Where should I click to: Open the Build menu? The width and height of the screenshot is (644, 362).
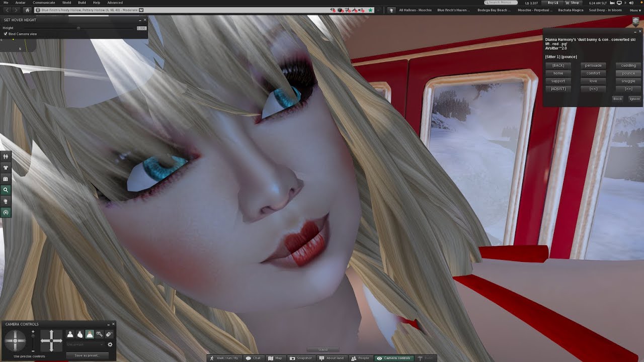pos(82,3)
